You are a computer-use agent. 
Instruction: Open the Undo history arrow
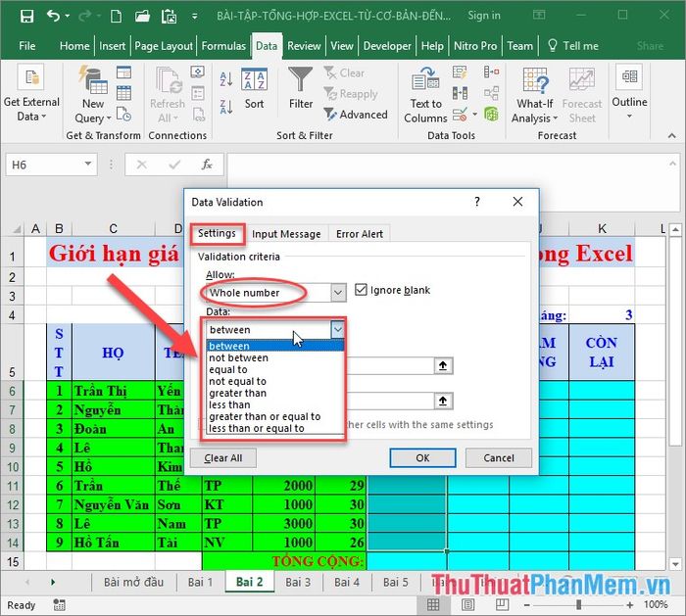point(67,17)
